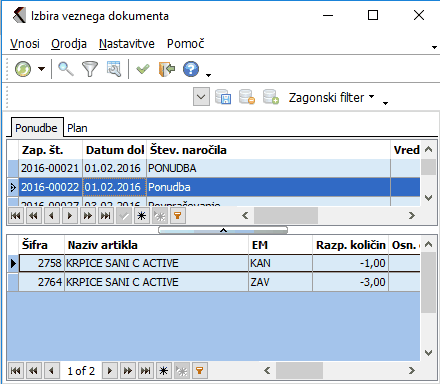
Task: Click the upper grid horizontal scrollbar thumb
Action: point(286,216)
